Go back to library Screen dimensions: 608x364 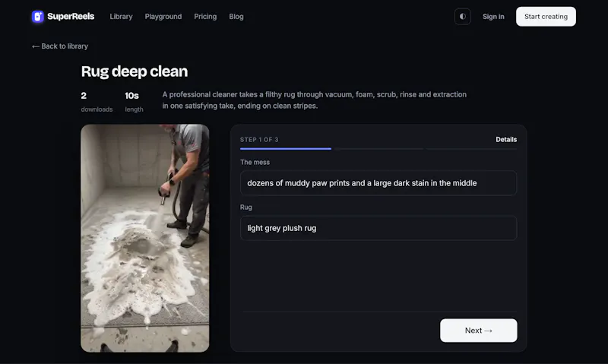pyautogui.click(x=60, y=46)
